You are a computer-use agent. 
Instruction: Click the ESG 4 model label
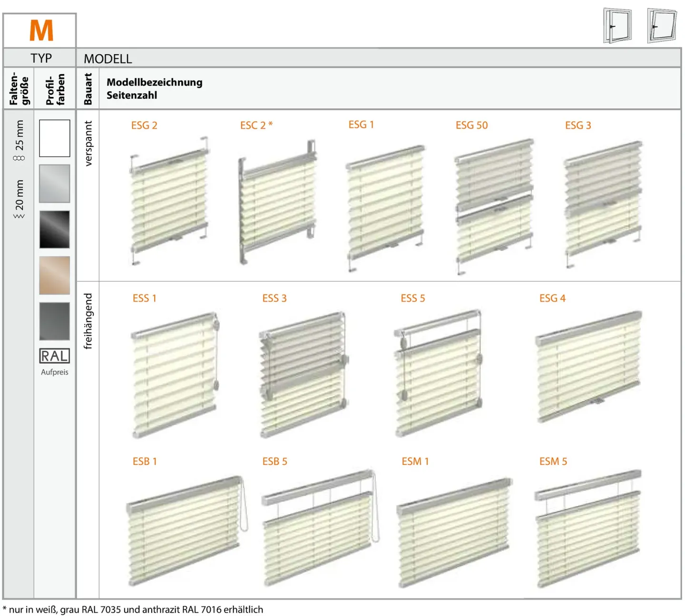pos(552,298)
